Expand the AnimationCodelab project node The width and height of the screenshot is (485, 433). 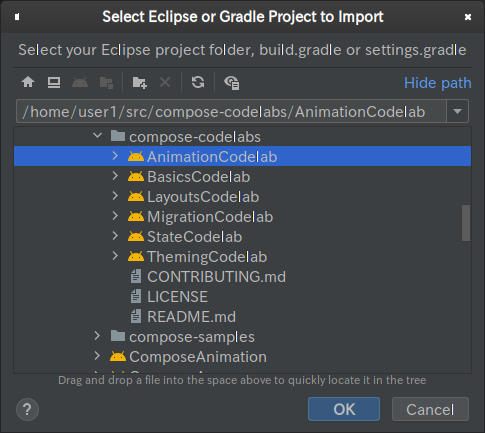coord(115,156)
